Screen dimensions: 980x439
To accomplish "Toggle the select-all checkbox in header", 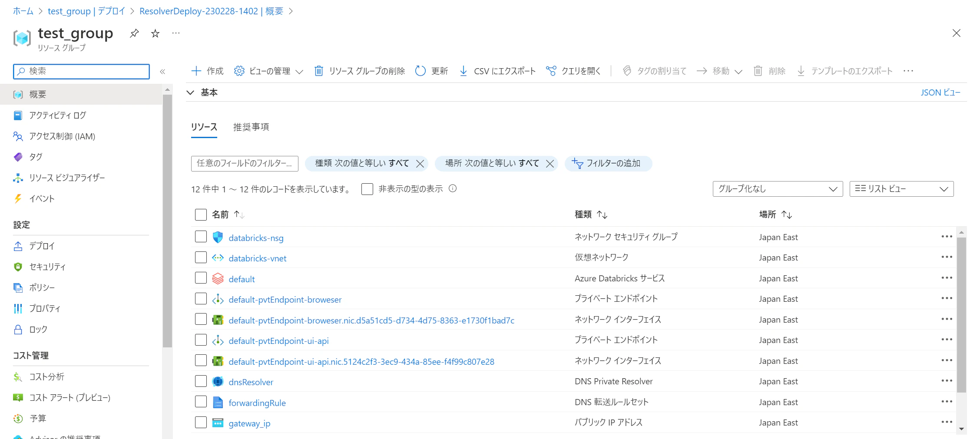I will [201, 215].
